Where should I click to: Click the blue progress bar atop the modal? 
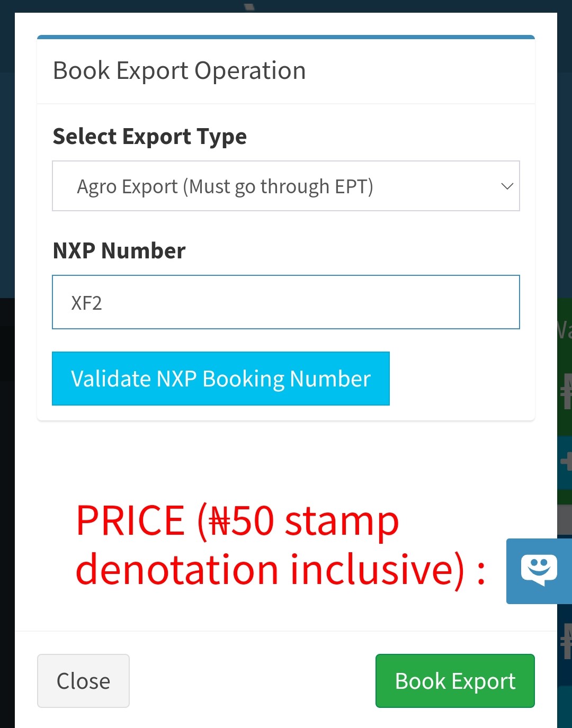click(x=286, y=37)
